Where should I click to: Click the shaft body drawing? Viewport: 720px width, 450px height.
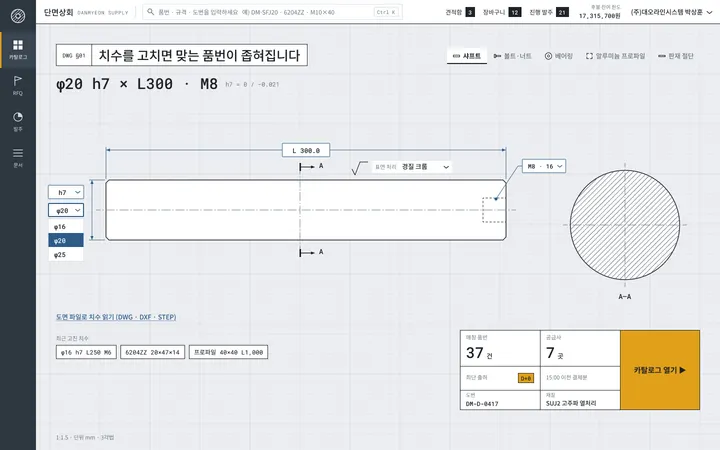coord(306,210)
